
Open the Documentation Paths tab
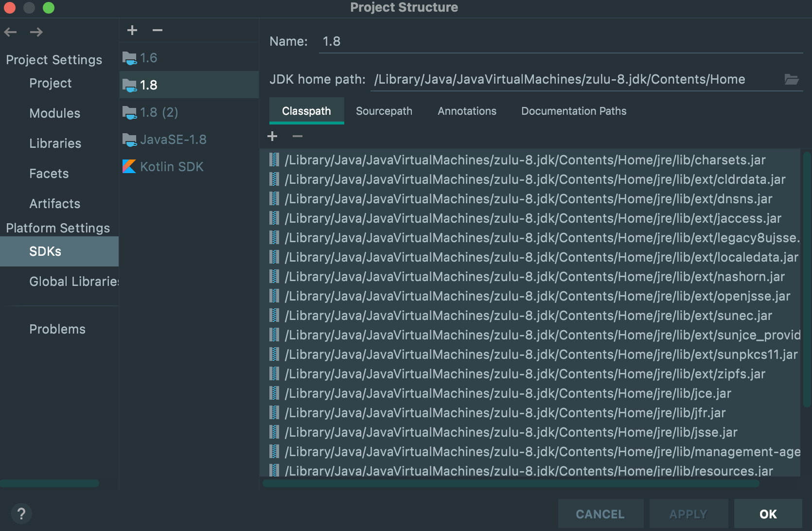pyautogui.click(x=573, y=111)
